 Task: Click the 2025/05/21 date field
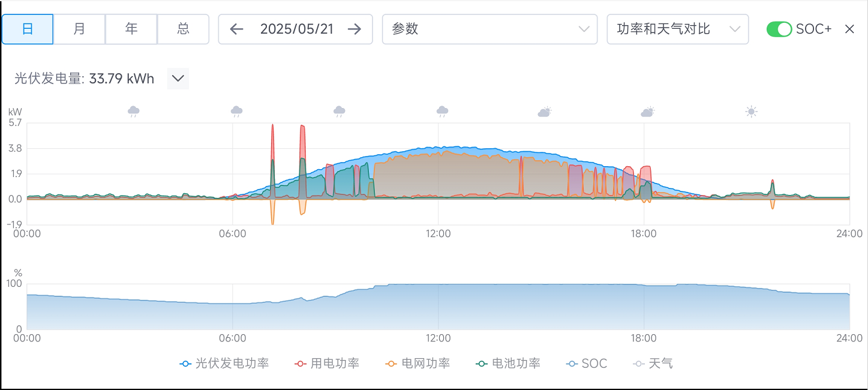(x=296, y=29)
